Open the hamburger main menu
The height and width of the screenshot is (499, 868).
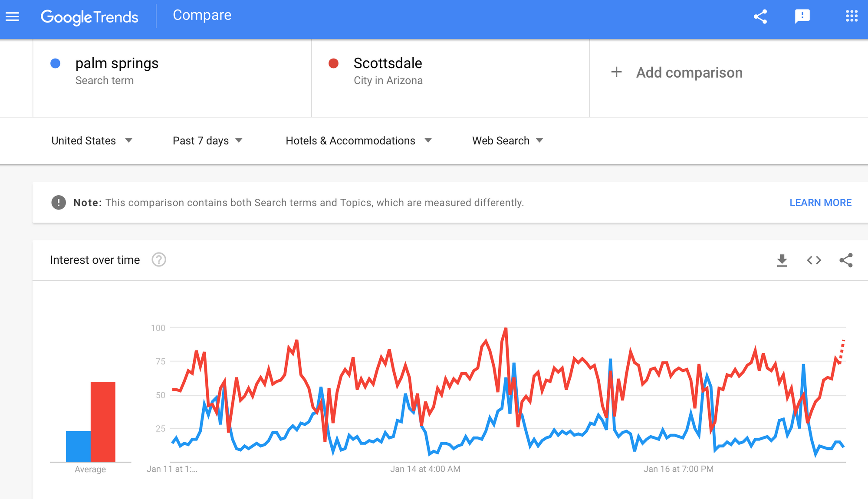[12, 16]
